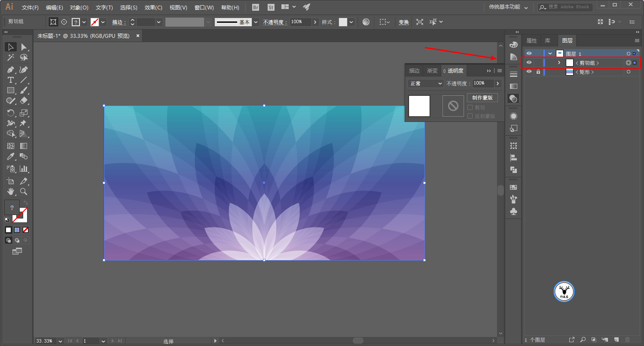The width and height of the screenshot is (644, 346).
Task: Click the create new layer button
Action: tap(616, 340)
